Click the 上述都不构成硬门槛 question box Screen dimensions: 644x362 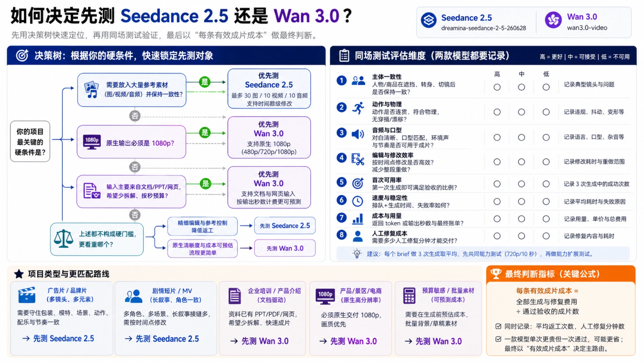click(97, 239)
